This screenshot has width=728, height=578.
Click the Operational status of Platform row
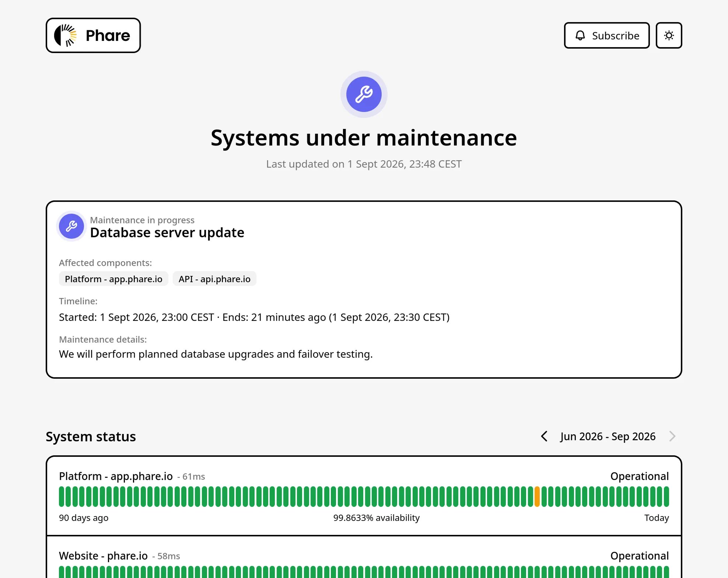639,476
